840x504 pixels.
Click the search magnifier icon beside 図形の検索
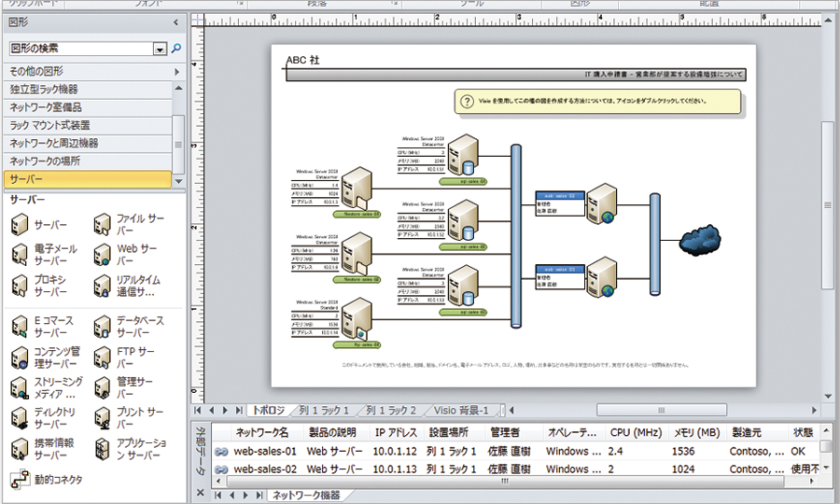click(x=176, y=48)
